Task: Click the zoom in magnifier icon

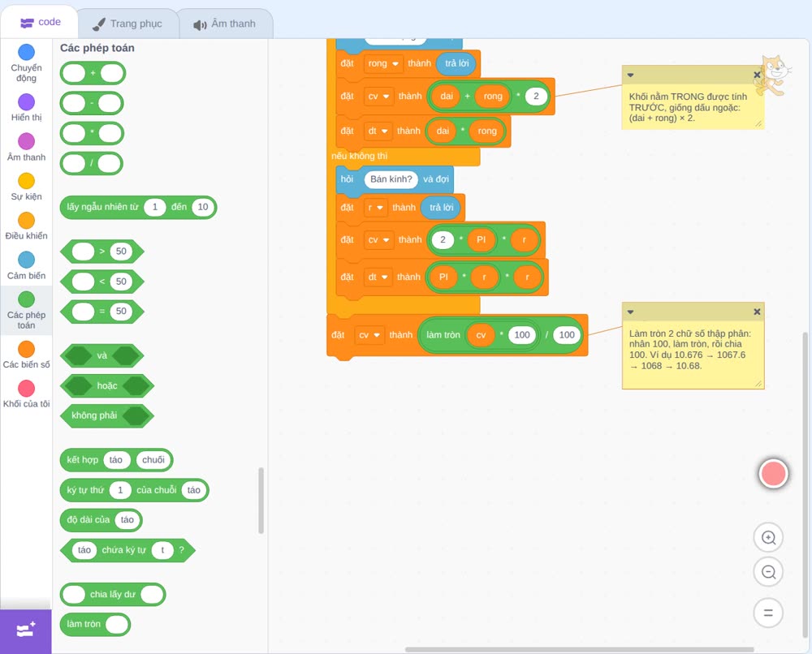Action: (768, 538)
